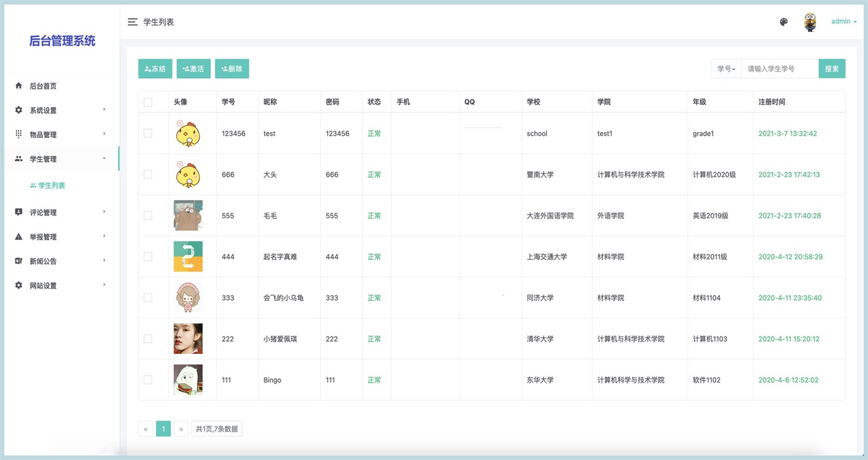This screenshot has height=460, width=868.
Task: Open the admin user dropdown
Action: (843, 22)
